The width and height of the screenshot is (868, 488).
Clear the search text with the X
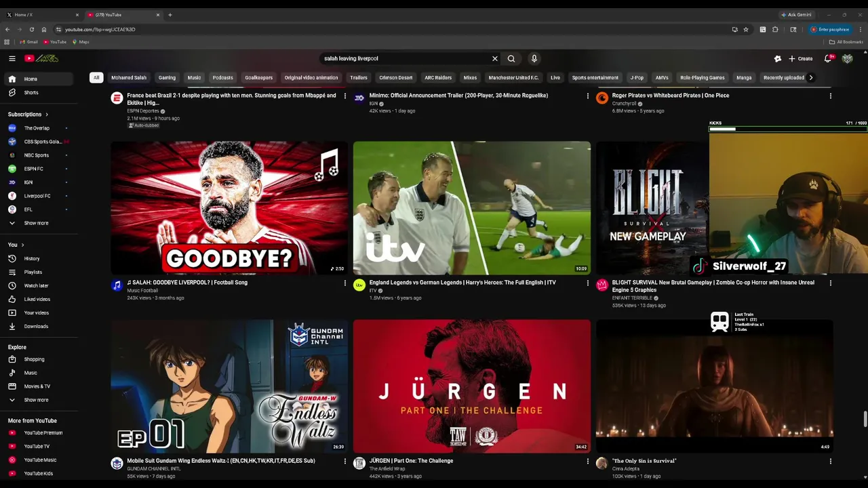495,58
